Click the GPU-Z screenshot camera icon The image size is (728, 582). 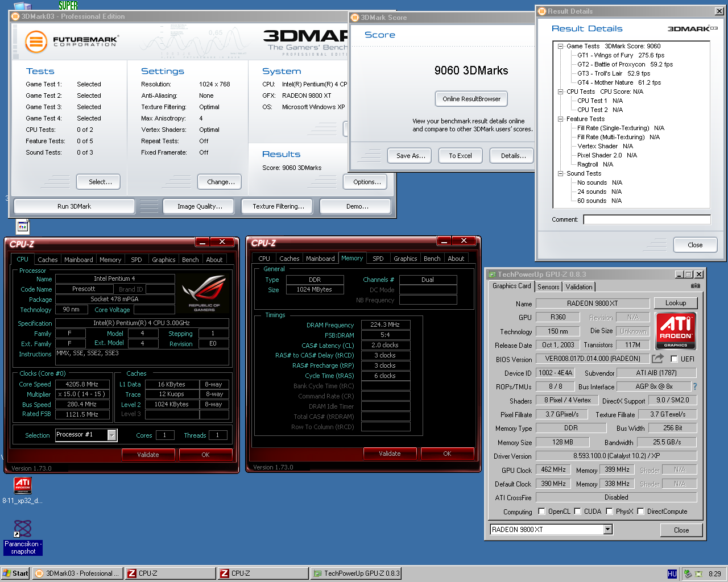point(695,286)
